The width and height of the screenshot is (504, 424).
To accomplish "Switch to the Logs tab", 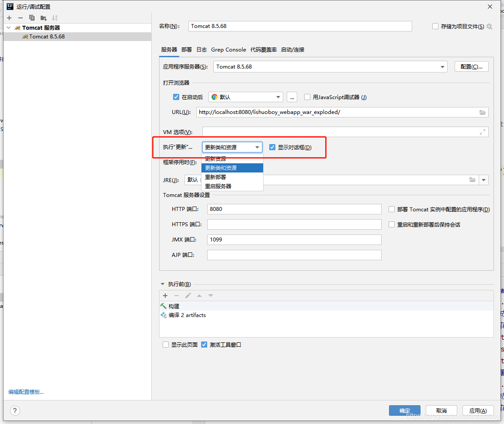I will pos(202,50).
